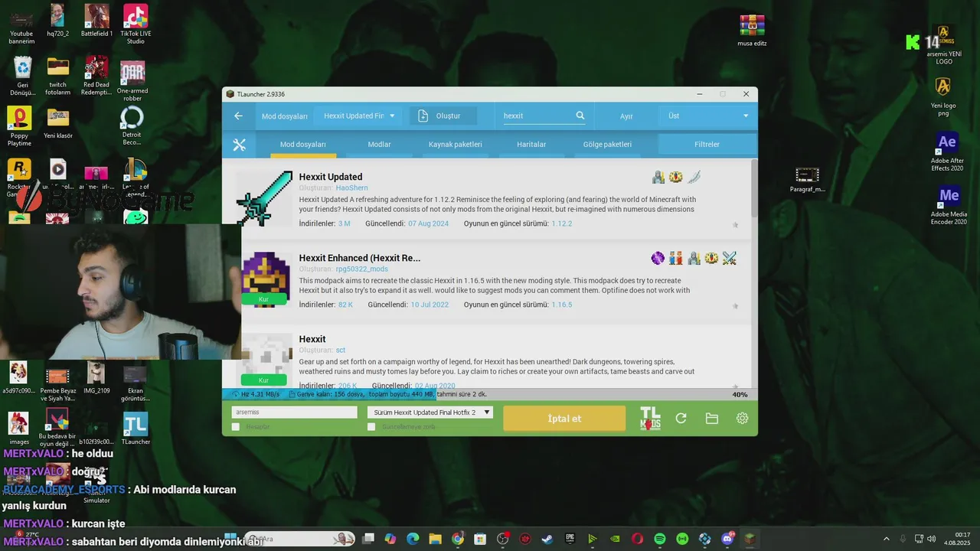Click the feather icon on Hexxit Updated
The image size is (980, 551).
(x=694, y=177)
